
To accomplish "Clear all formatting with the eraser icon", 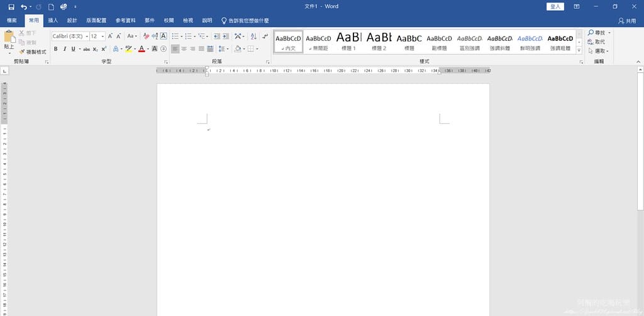I will pyautogui.click(x=146, y=36).
